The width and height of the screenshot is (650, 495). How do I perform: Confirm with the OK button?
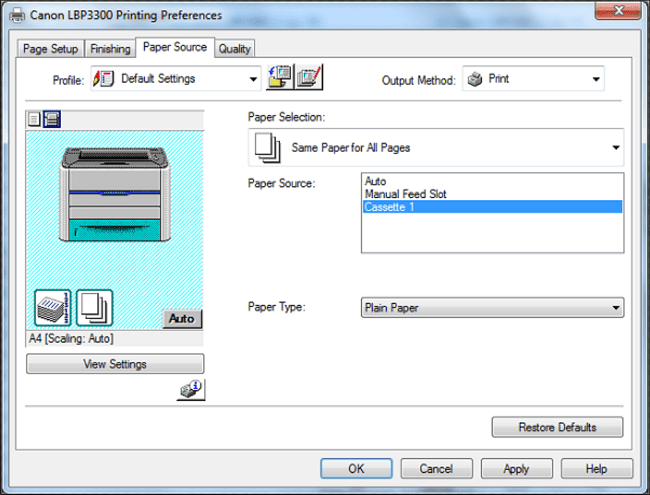(356, 468)
